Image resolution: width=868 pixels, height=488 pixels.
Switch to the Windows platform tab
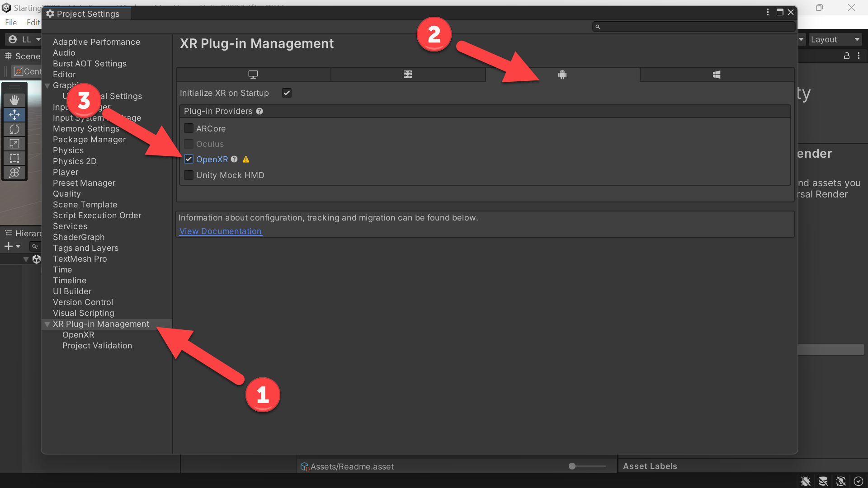(717, 75)
